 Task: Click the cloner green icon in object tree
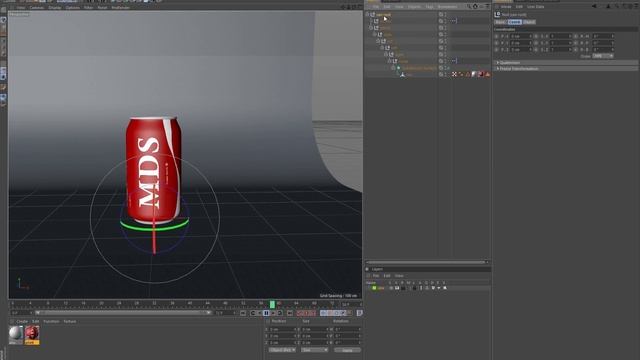399,68
